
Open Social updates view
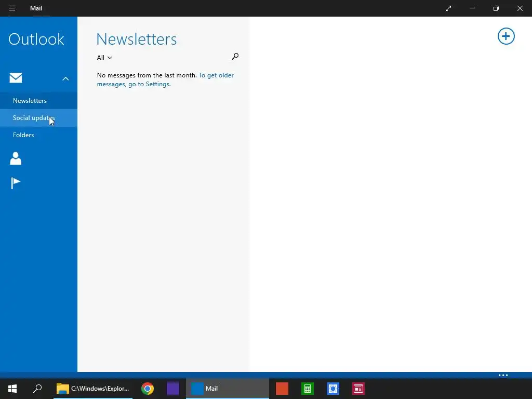[x=38, y=118]
